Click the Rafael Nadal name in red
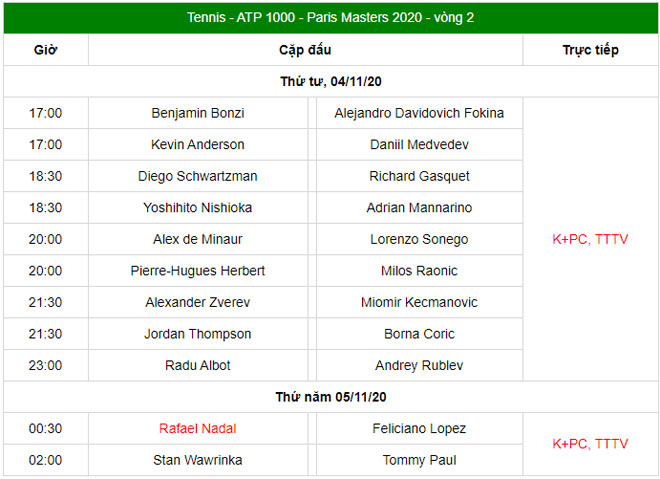Image resolution: width=660 pixels, height=479 pixels. pos(197,428)
